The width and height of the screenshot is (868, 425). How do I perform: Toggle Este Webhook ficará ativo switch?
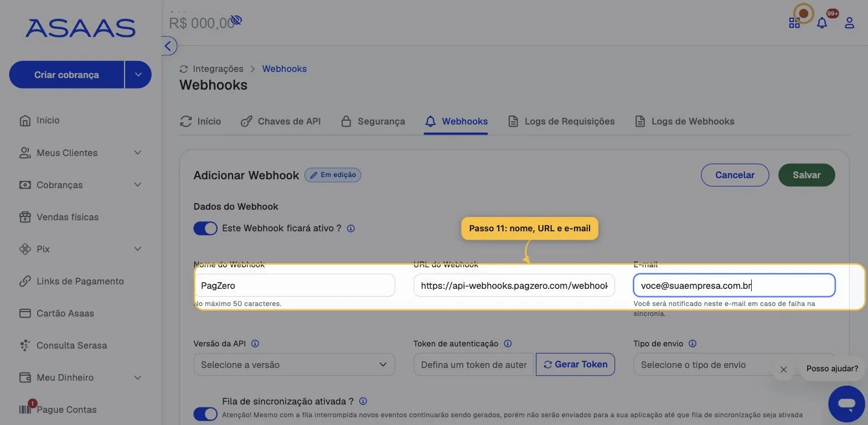tap(205, 228)
